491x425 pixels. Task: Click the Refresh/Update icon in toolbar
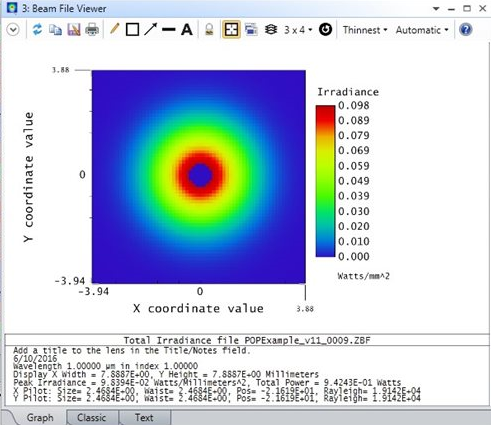pos(37,30)
